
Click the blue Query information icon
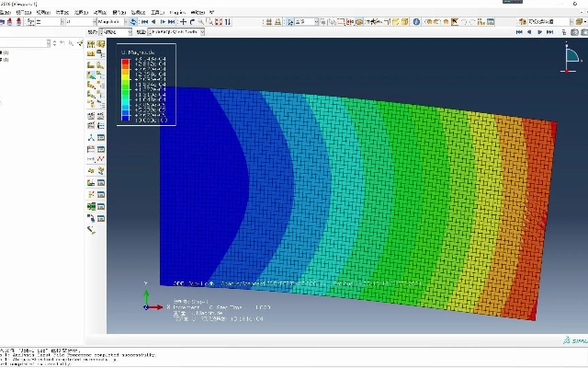pos(416,22)
